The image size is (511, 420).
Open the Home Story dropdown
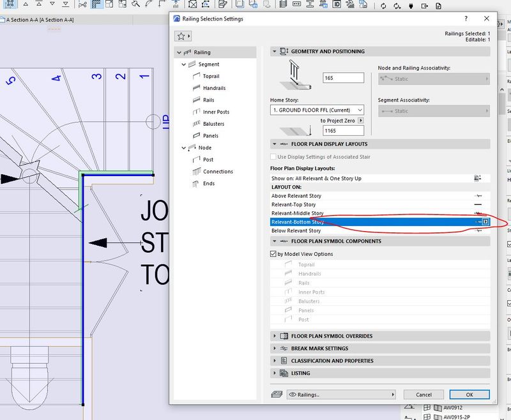[x=317, y=110]
